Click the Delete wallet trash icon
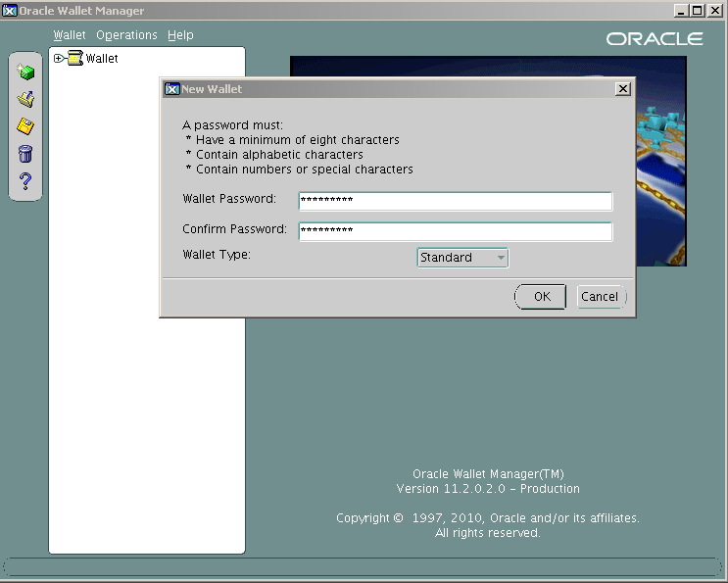Screen dimensions: 728x583 [25, 153]
